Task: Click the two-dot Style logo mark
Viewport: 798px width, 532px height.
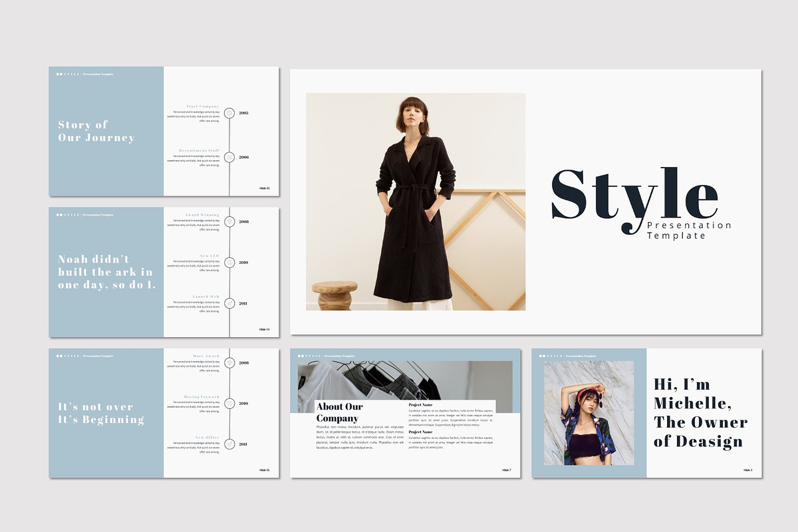Action: [60, 74]
